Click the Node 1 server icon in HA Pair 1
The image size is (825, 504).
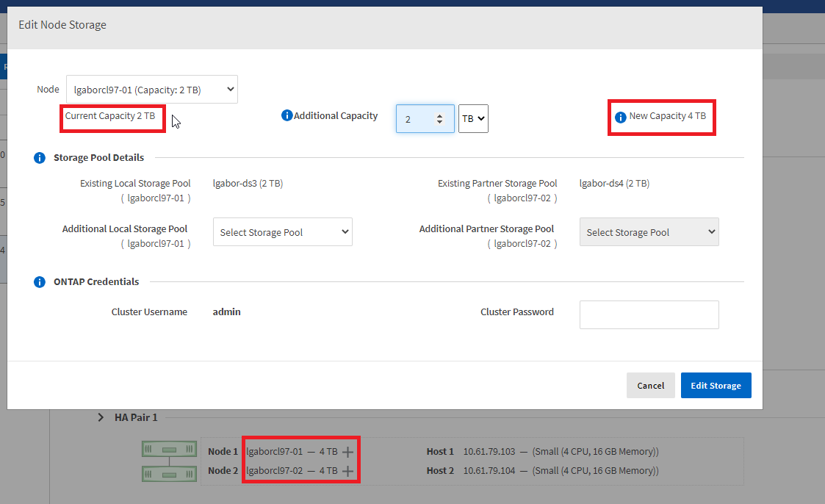click(x=169, y=450)
